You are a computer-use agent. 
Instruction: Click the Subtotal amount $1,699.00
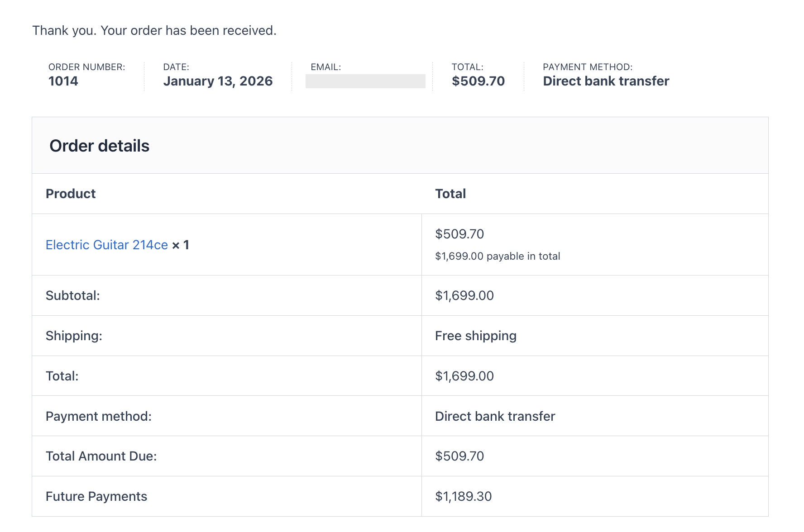click(464, 295)
